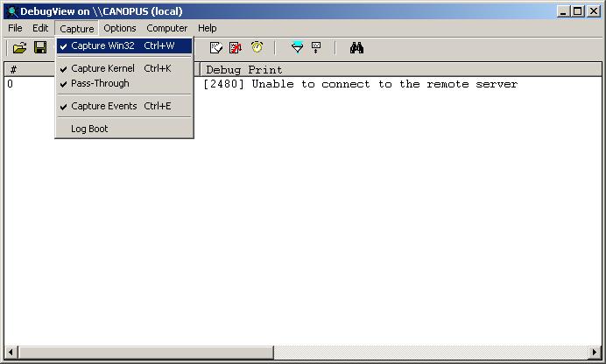
Task: Toggle Capture Kernel menu option
Action: pyautogui.click(x=124, y=68)
